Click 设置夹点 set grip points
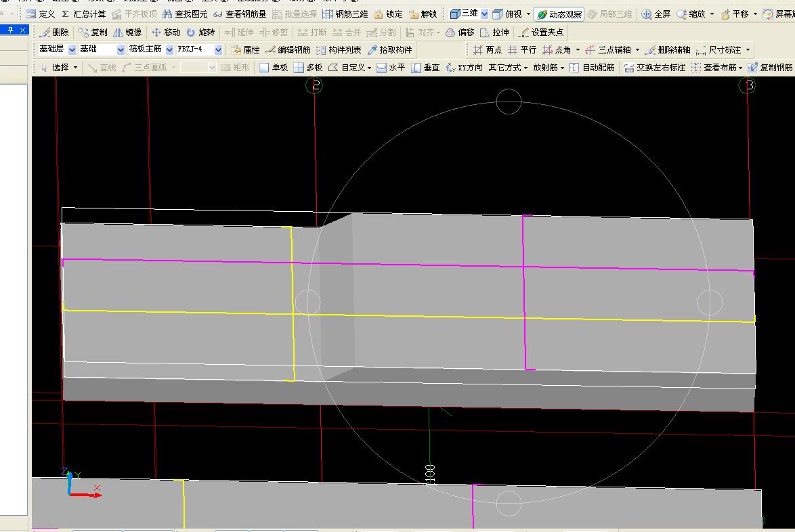This screenshot has width=795, height=532. [540, 32]
